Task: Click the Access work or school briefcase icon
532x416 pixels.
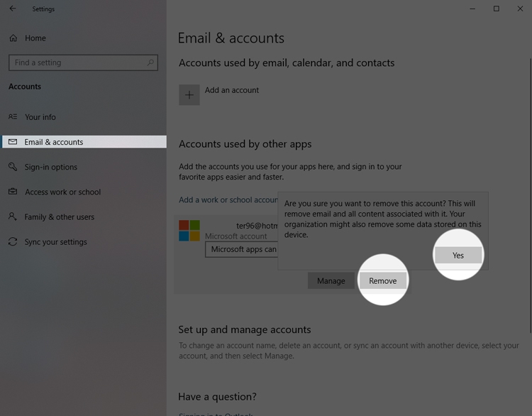Action: coord(13,192)
